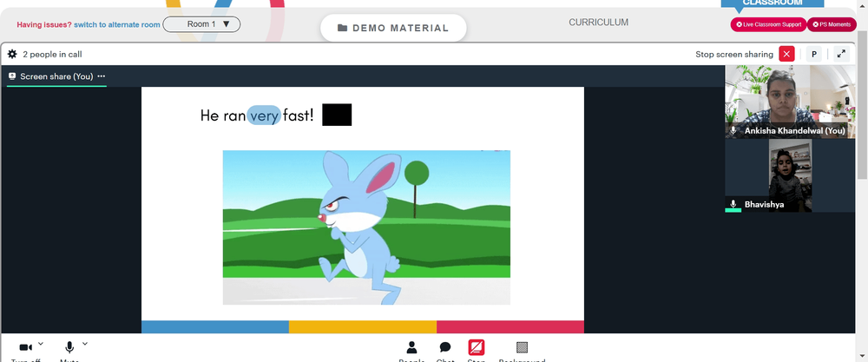868x362 pixels.
Task: Open DEMO MATERIAL folder button
Action: pos(393,29)
